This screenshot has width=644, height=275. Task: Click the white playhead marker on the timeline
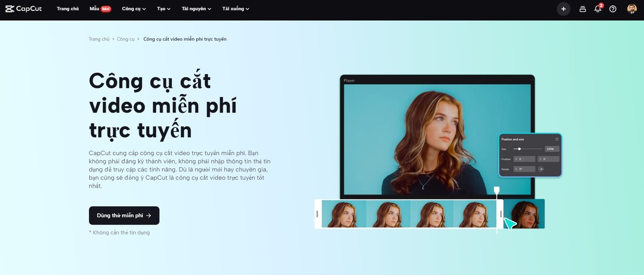point(497,190)
